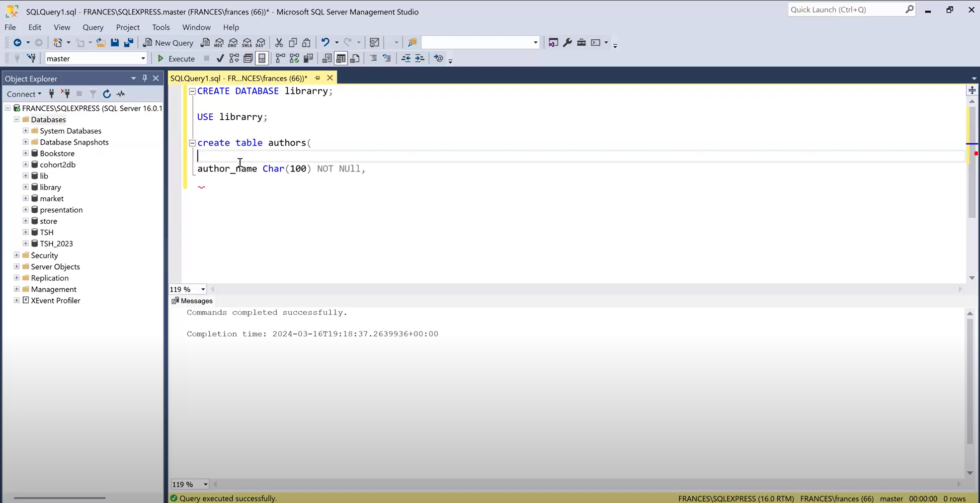Open Activity Monitor from Object Explorer toolbar
This screenshot has height=503, width=980.
(x=120, y=94)
